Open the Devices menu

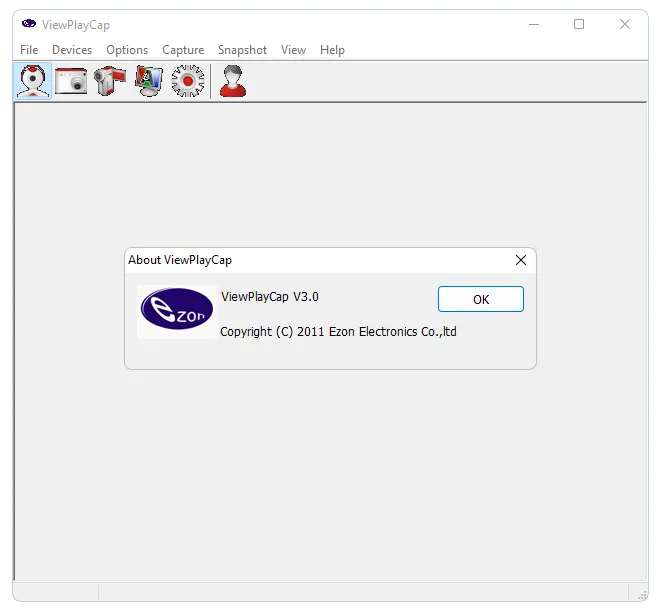pyautogui.click(x=72, y=50)
